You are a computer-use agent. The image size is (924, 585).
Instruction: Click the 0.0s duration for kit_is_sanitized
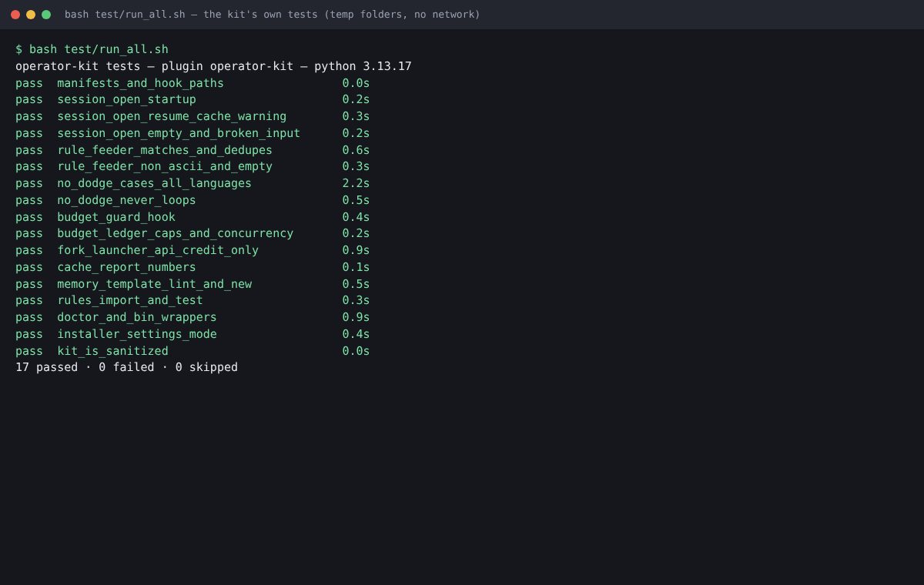pos(356,351)
